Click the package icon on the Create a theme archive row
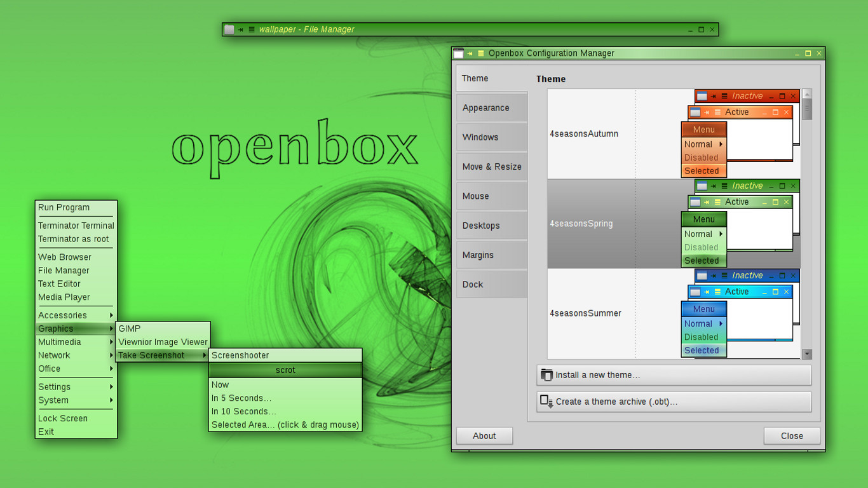The height and width of the screenshot is (488, 868). tap(546, 402)
